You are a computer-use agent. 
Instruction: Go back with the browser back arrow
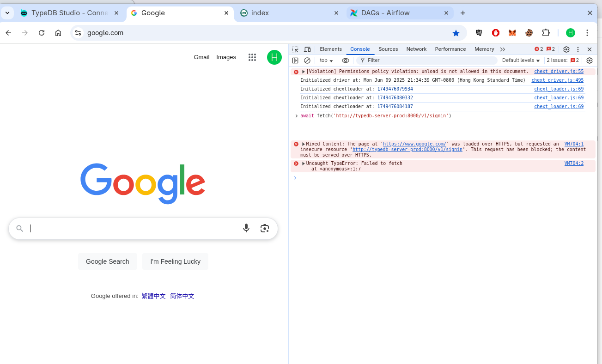tap(8, 33)
